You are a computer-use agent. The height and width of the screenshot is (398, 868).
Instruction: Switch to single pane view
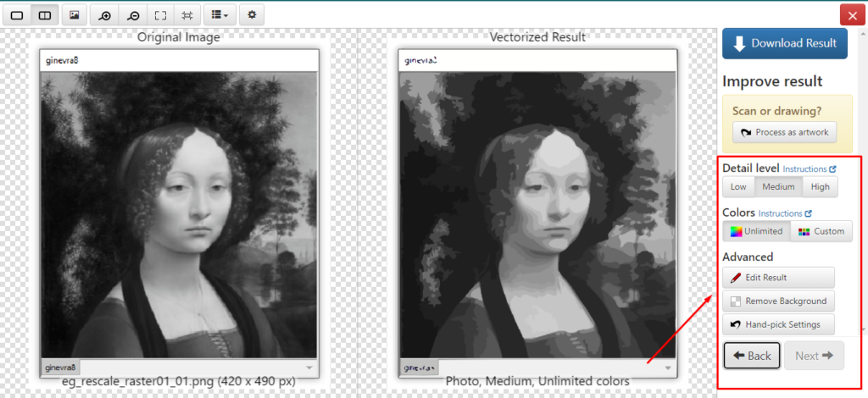[x=17, y=15]
